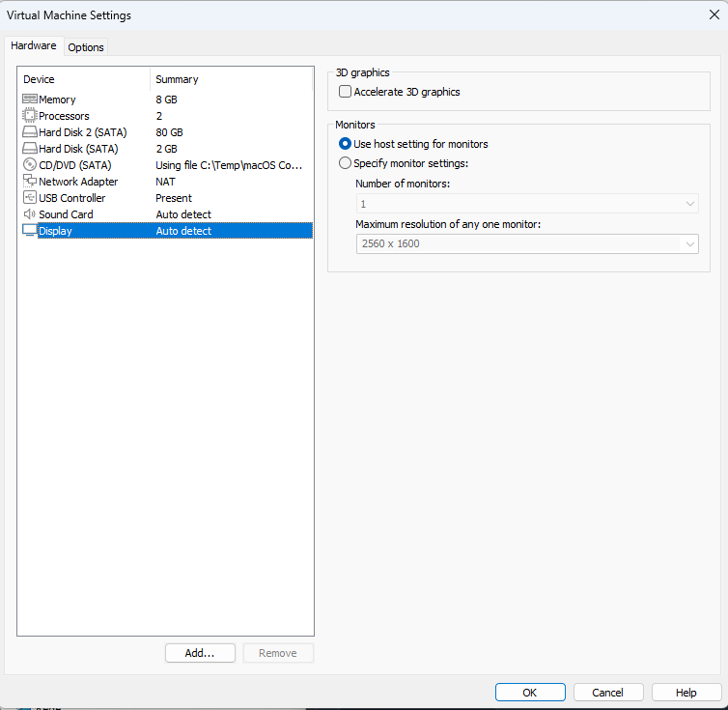Switch to the Hardware tab
This screenshot has height=710, width=728.
(34, 45)
